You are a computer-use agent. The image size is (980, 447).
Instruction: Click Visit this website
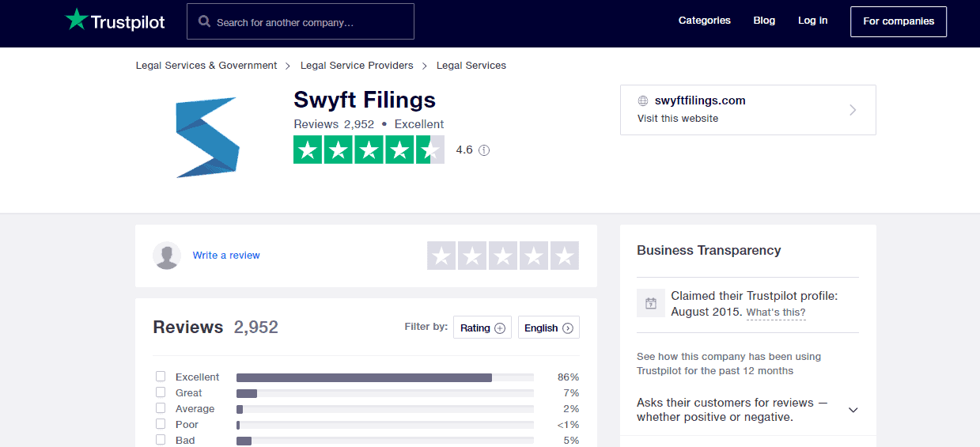(x=678, y=119)
